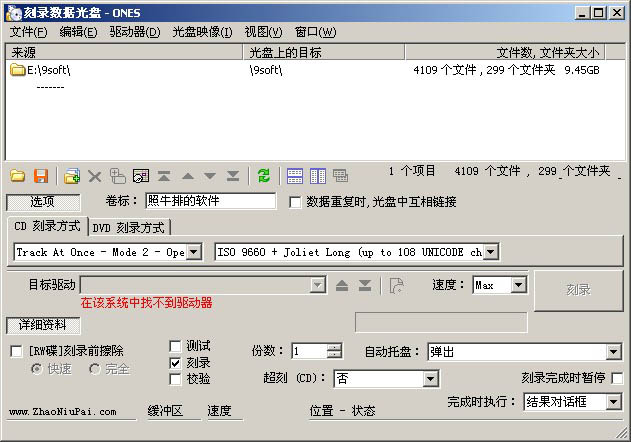Image resolution: width=631 pixels, height=442 pixels.
Task: Click the disc info document icon
Action: [x=396, y=285]
